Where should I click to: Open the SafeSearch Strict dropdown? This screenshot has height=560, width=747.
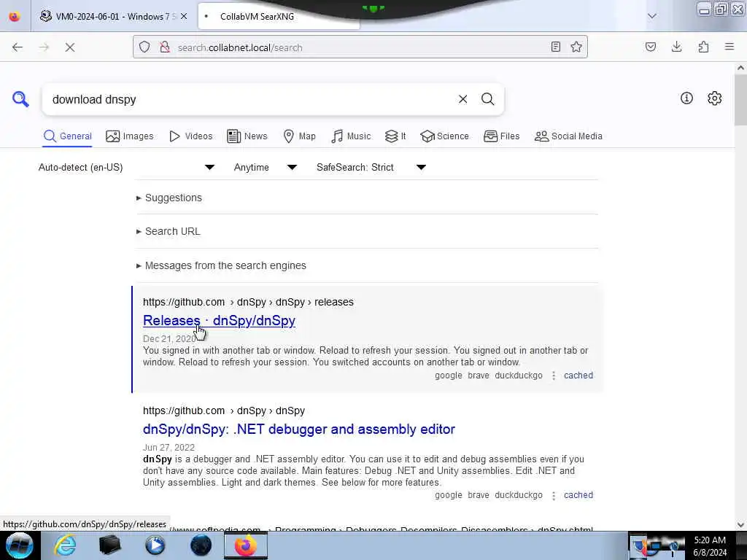pos(371,167)
